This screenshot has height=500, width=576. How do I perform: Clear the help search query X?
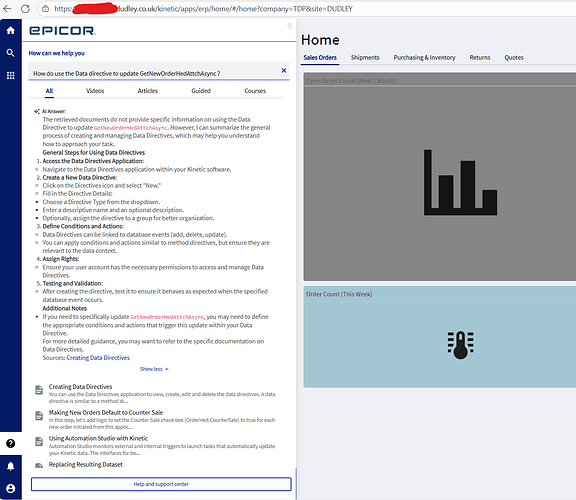click(x=284, y=71)
